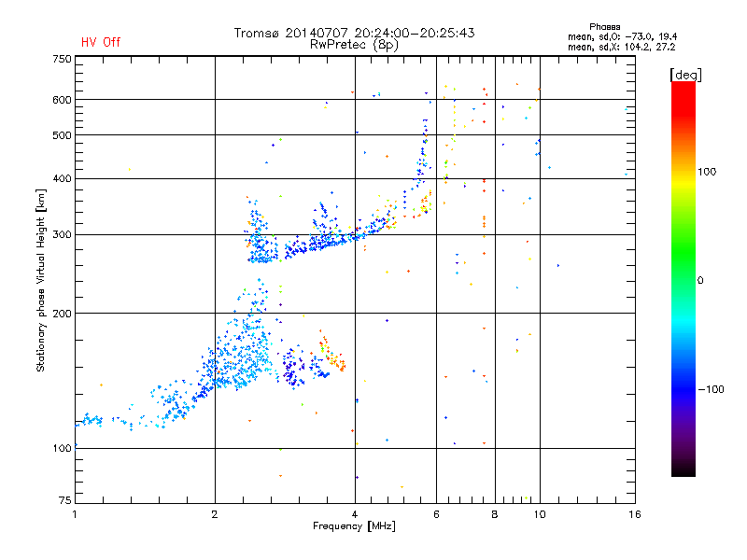Click the colorbar '-100' tick label

point(712,389)
